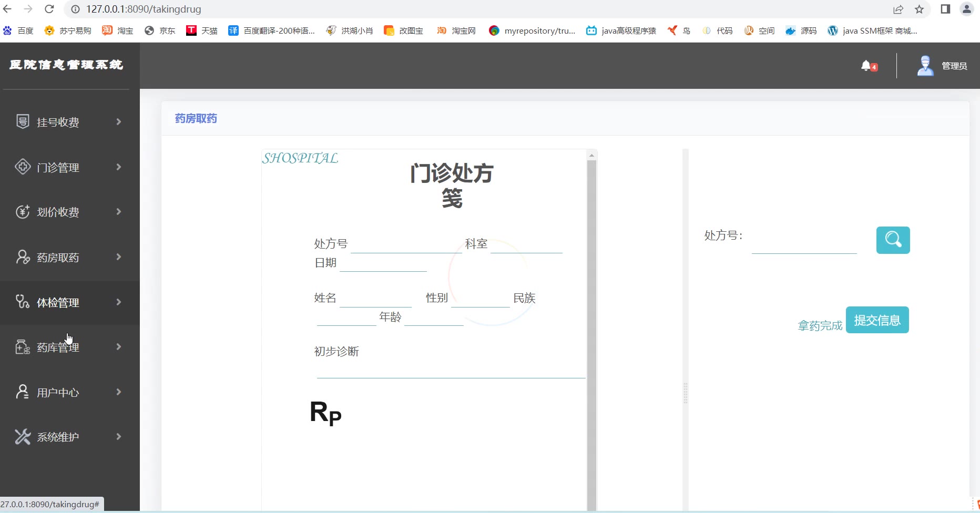This screenshot has width=980, height=513.
Task: Expand 划价收费 menu chevron
Action: [x=119, y=211]
